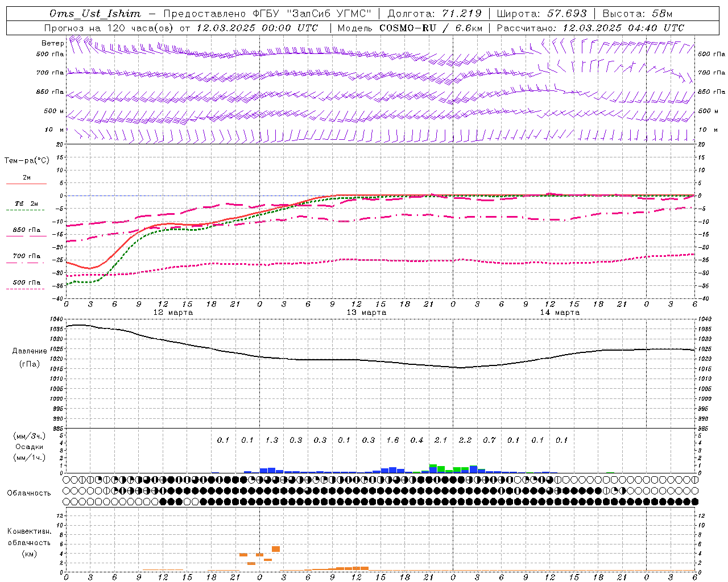Click the 1.6 precipitation total
The height and width of the screenshot is (582, 728).
point(392,440)
